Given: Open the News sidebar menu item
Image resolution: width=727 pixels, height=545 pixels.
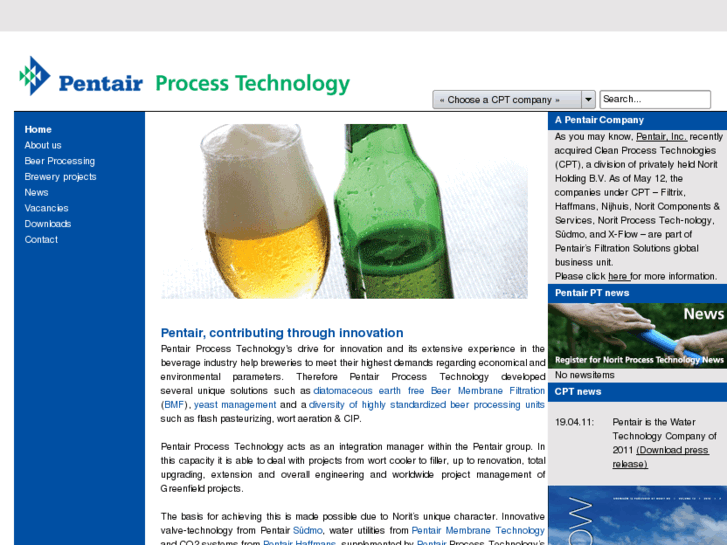Looking at the screenshot, I should pyautogui.click(x=36, y=192).
